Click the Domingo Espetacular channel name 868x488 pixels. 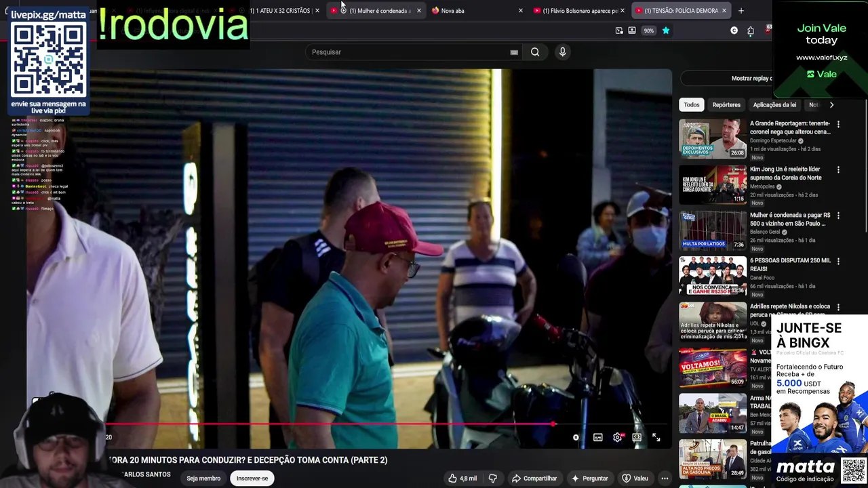773,141
